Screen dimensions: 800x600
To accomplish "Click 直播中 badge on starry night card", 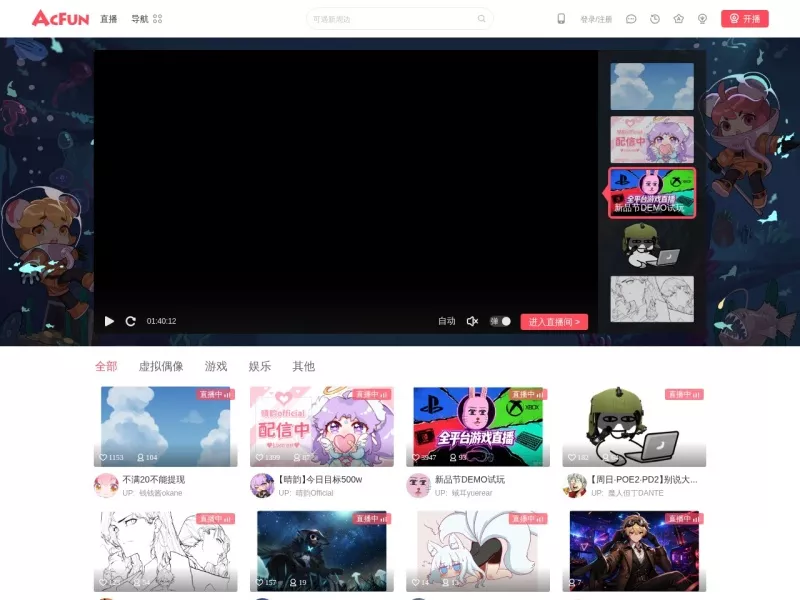I will [372, 519].
